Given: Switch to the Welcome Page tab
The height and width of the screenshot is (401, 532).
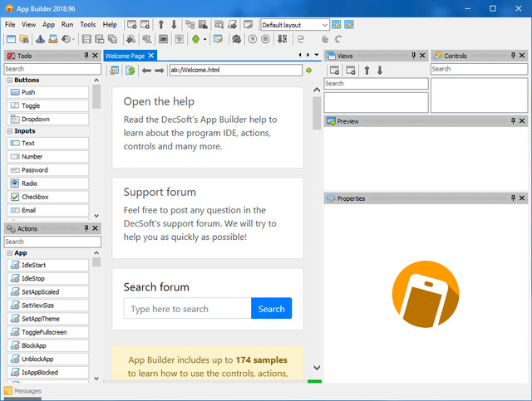Looking at the screenshot, I should click(x=125, y=56).
